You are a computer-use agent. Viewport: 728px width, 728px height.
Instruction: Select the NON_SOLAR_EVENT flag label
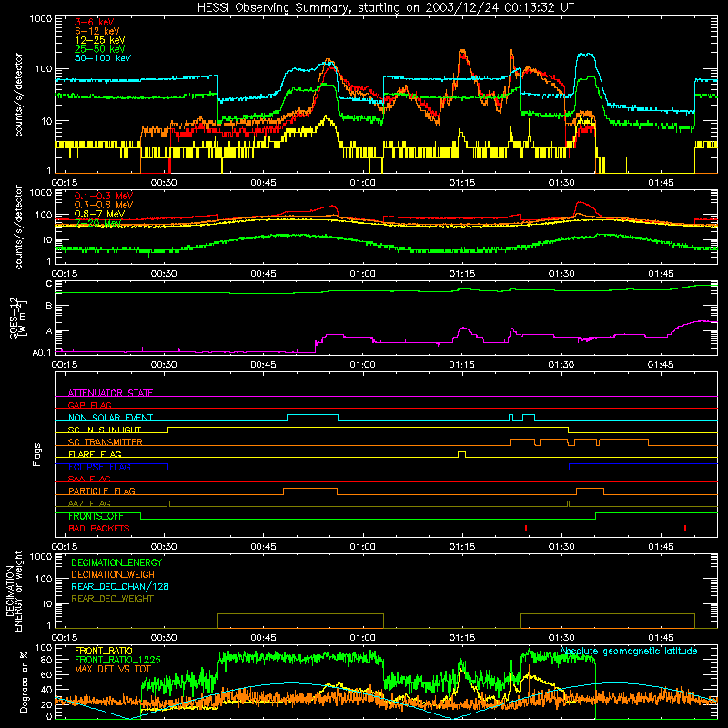(110, 418)
